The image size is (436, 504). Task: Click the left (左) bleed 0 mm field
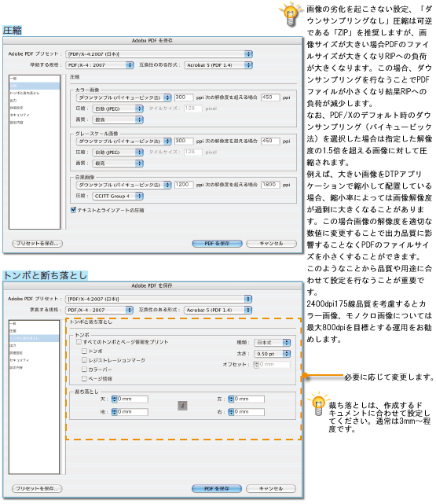point(249,399)
